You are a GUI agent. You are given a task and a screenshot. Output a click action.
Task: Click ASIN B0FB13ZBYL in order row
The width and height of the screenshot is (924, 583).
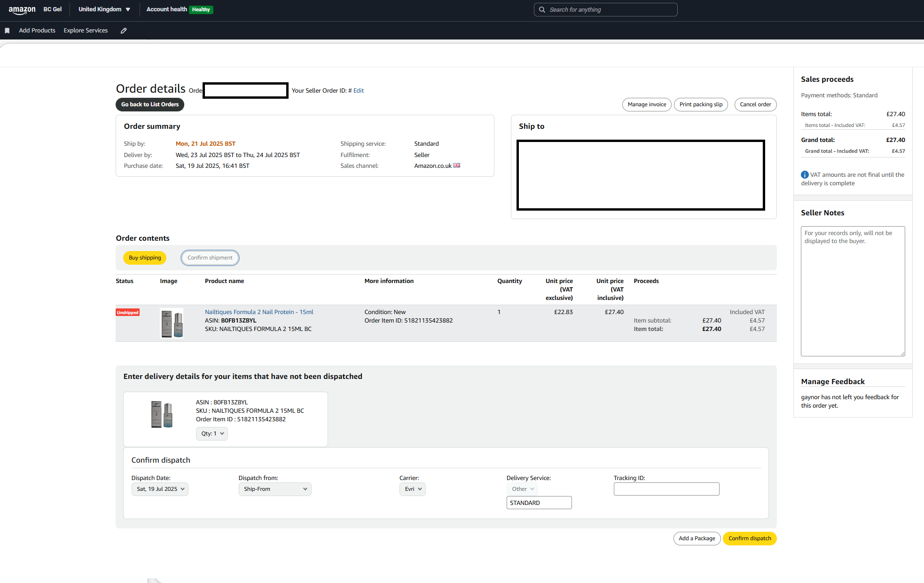(x=231, y=321)
